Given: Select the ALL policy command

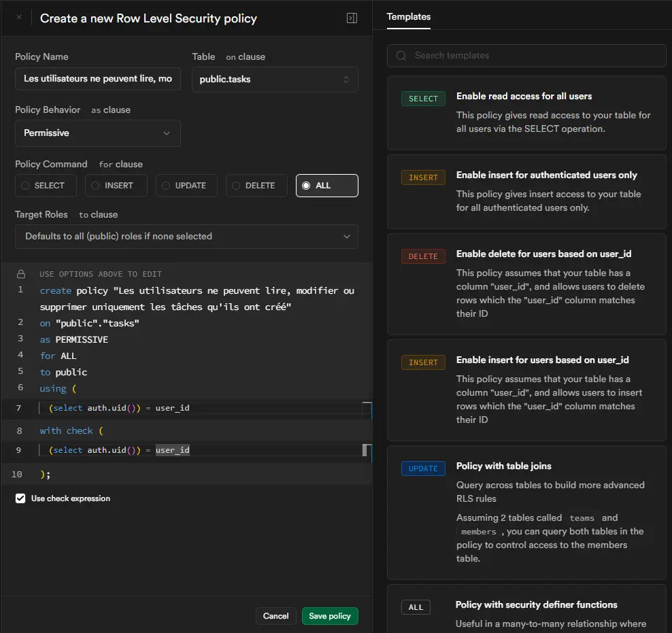Looking at the screenshot, I should tap(327, 186).
